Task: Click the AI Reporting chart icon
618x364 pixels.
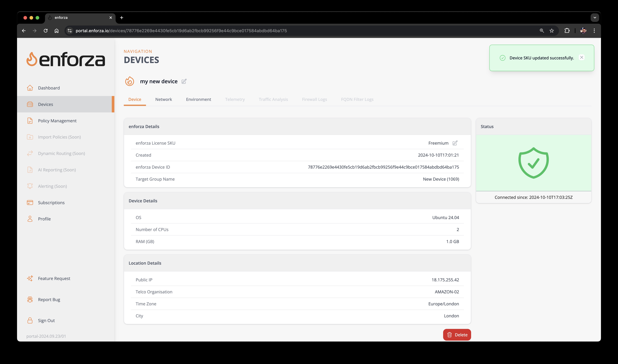Action: click(30, 170)
